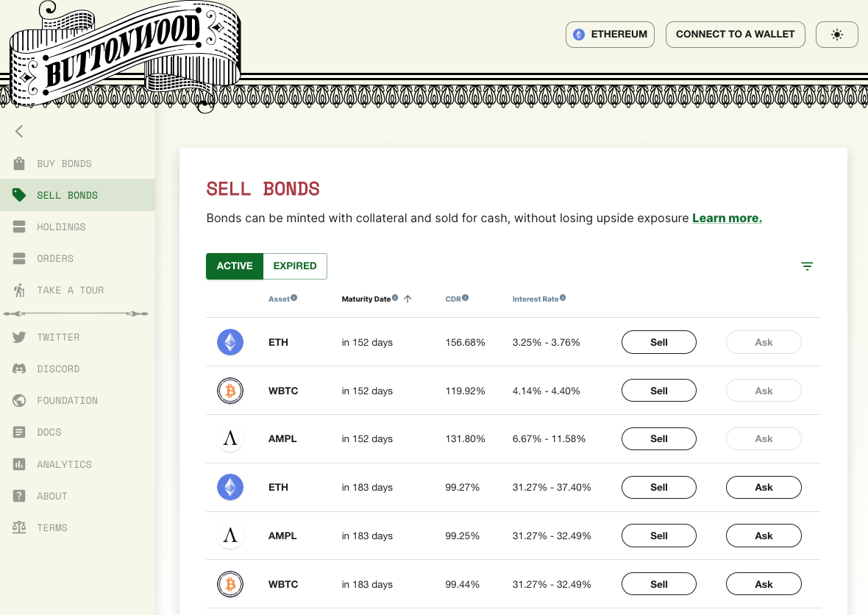Screen dimensions: 868x615
Task: Open the filter options icon
Action: (x=807, y=266)
